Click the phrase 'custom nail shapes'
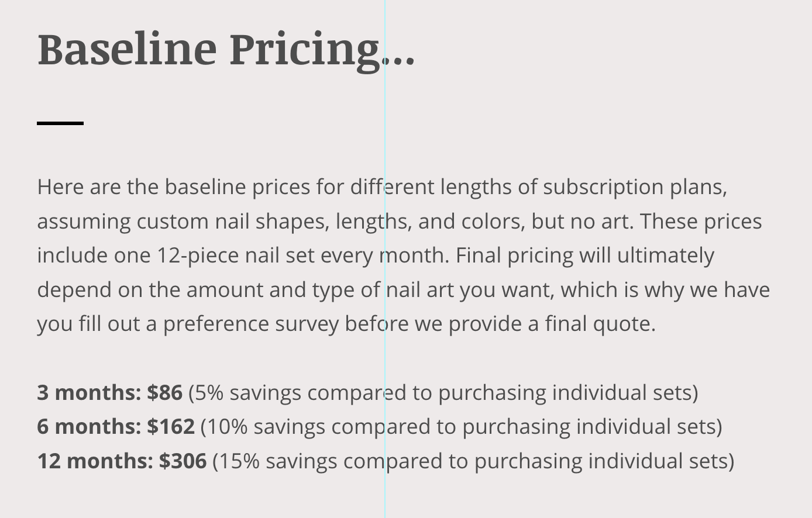 (x=233, y=222)
